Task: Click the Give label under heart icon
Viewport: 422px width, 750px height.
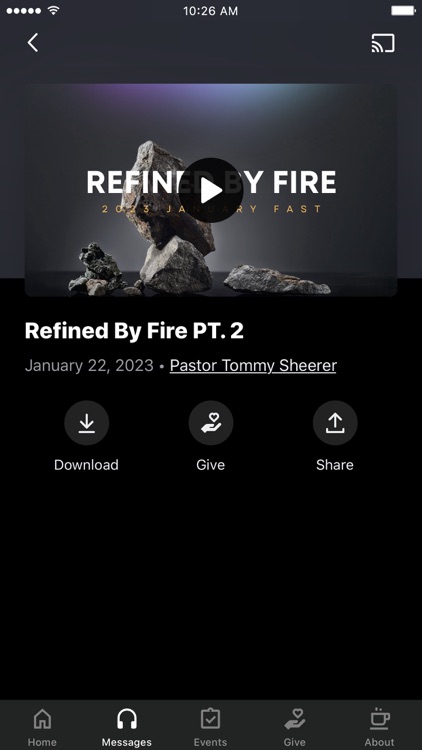Action: [x=211, y=465]
